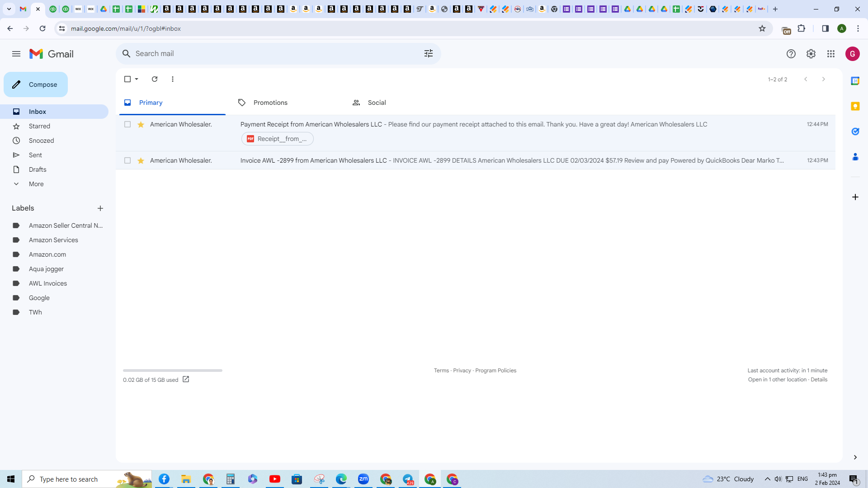Open a new Chrome tab
Image resolution: width=868 pixels, height=488 pixels.
click(775, 9)
